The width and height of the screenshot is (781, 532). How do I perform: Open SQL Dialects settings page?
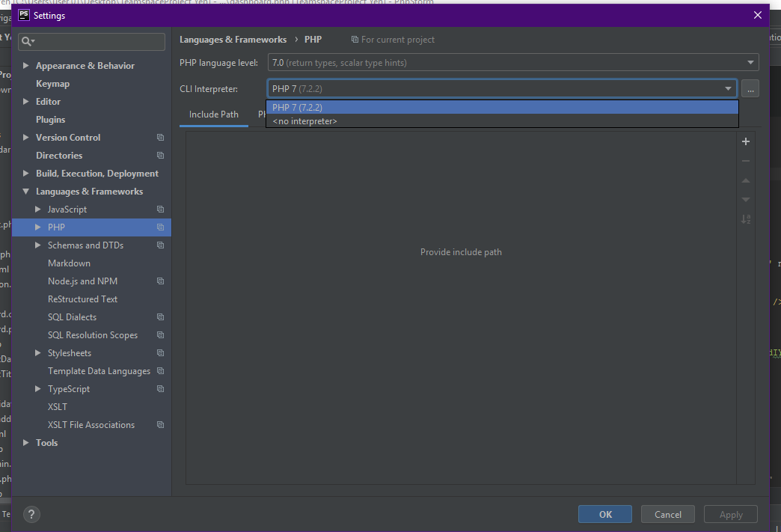tap(73, 317)
